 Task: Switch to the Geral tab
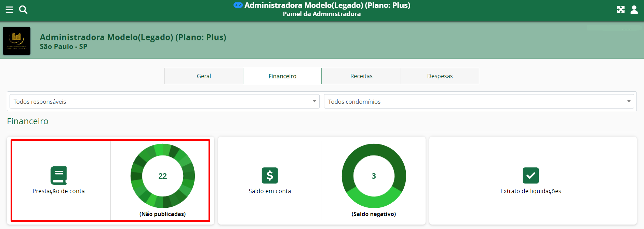tap(204, 76)
